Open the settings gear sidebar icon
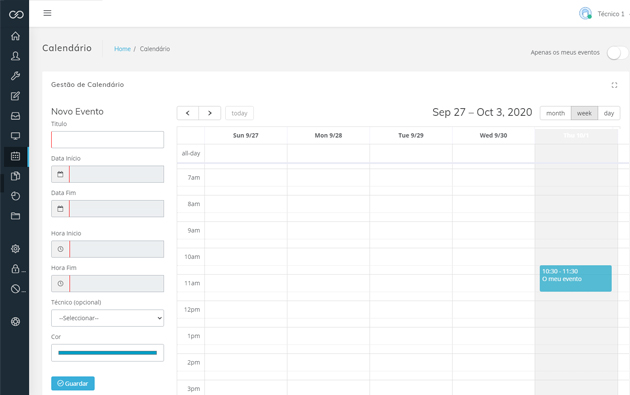 click(x=15, y=249)
